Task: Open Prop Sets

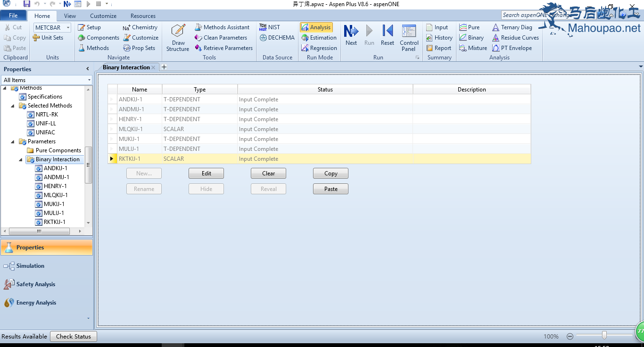Action: tap(139, 48)
